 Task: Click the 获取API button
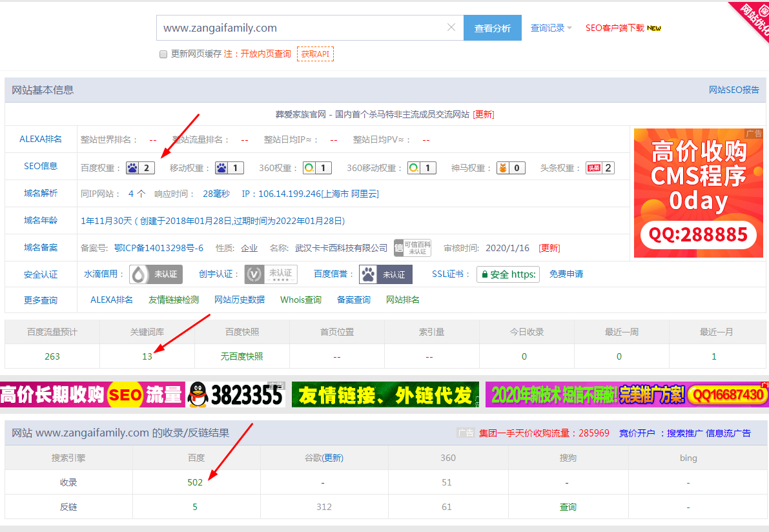coord(315,54)
